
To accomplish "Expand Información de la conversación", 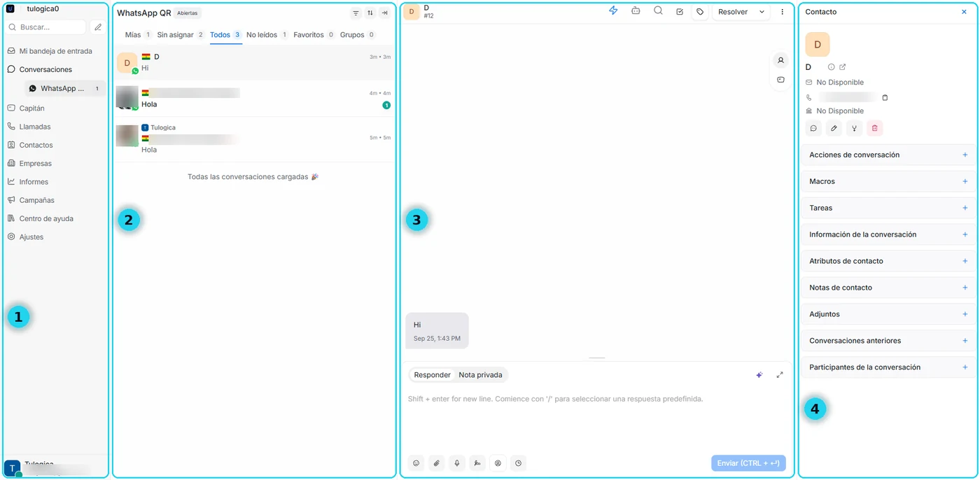I will coord(887,234).
